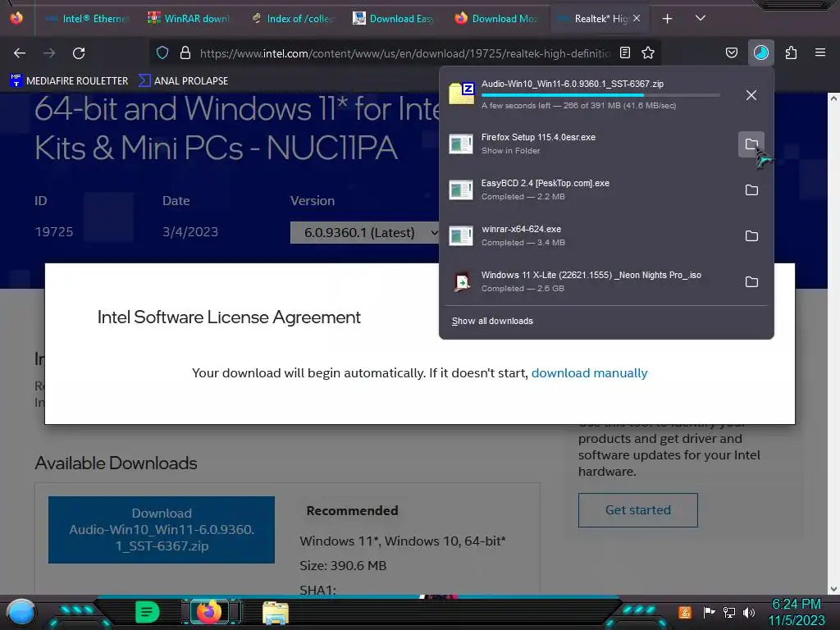
Task: Open the green notes app on taskbar
Action: pyautogui.click(x=147, y=612)
